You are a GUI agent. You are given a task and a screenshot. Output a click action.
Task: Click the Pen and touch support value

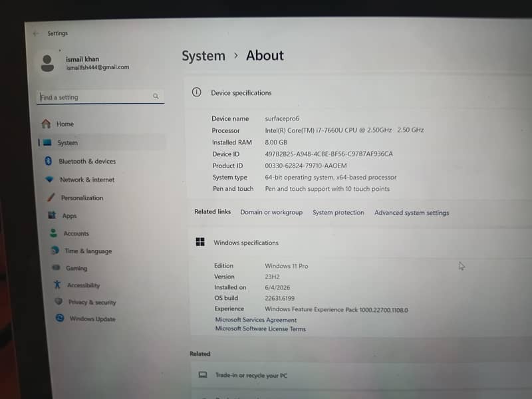[327, 189]
